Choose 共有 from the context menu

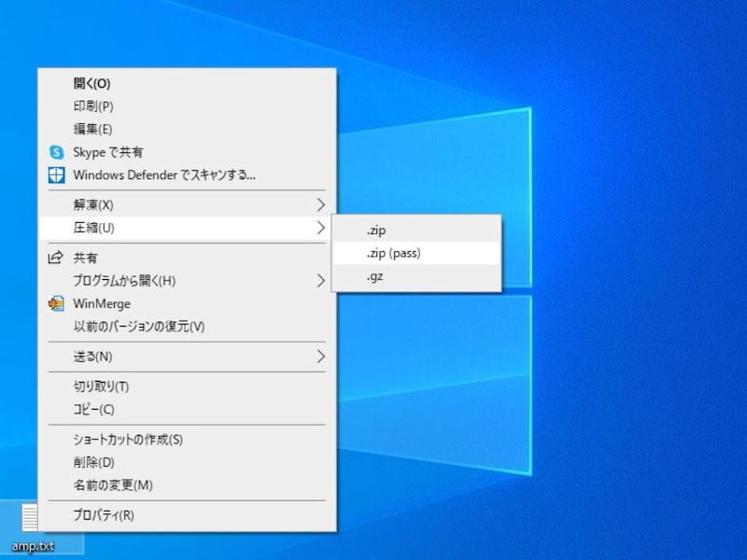coord(187,258)
